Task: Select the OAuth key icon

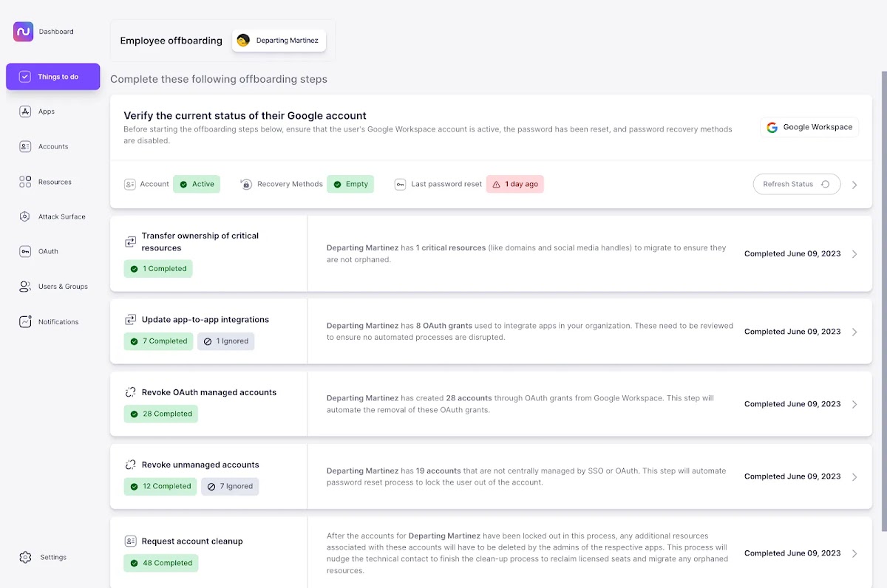Action: pos(25,252)
